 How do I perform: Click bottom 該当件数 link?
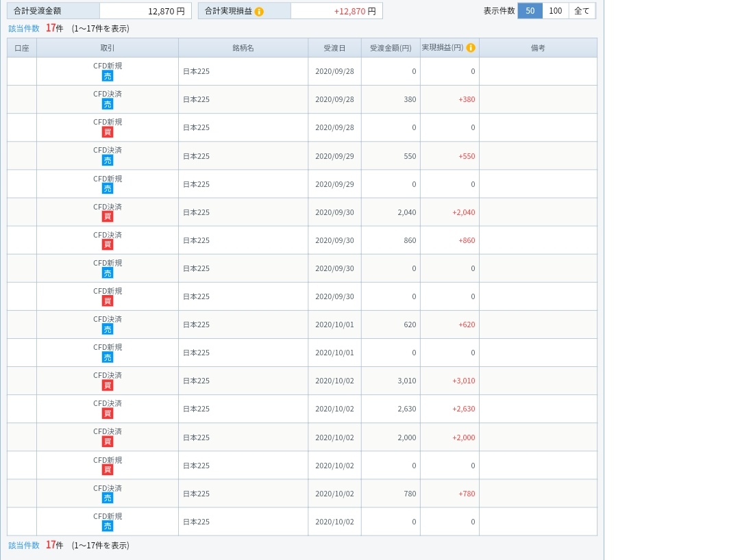(x=24, y=546)
